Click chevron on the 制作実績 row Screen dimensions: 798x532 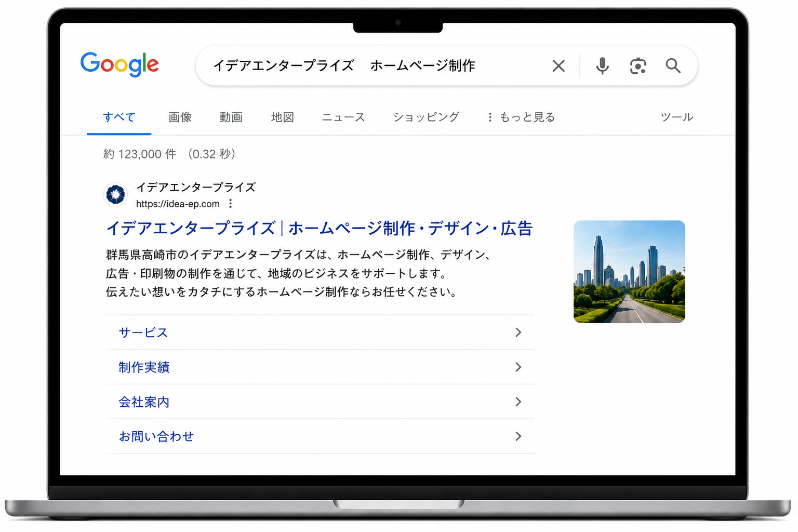518,367
